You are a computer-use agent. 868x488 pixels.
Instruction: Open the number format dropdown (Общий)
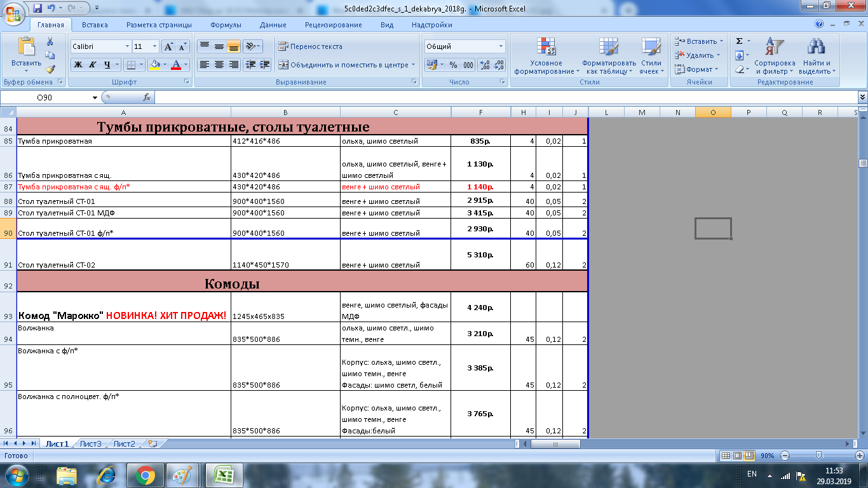point(501,46)
